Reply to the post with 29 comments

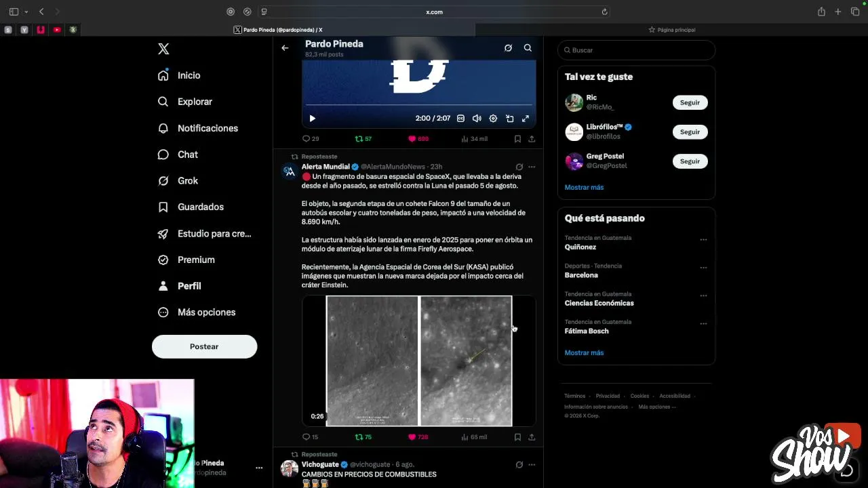(311, 139)
